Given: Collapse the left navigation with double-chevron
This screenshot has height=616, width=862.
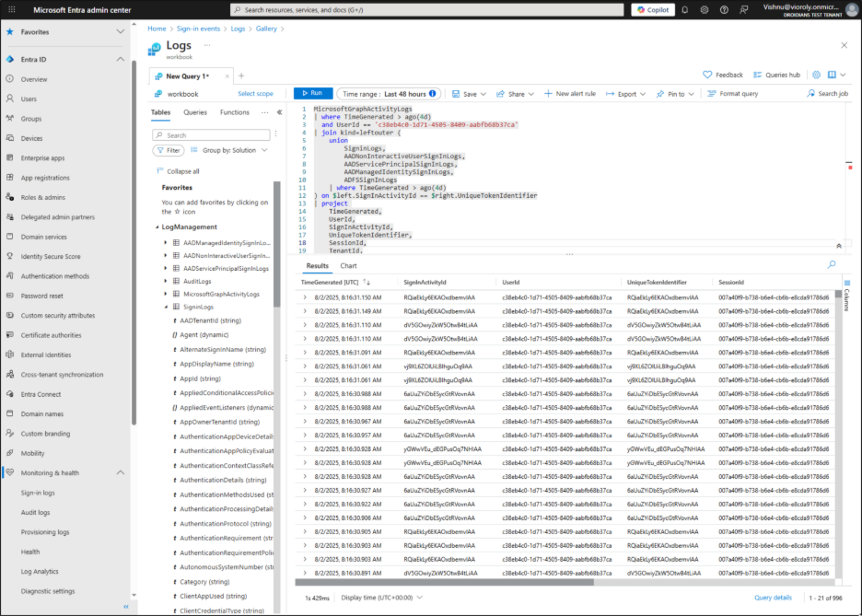Looking at the screenshot, I should (x=126, y=607).
